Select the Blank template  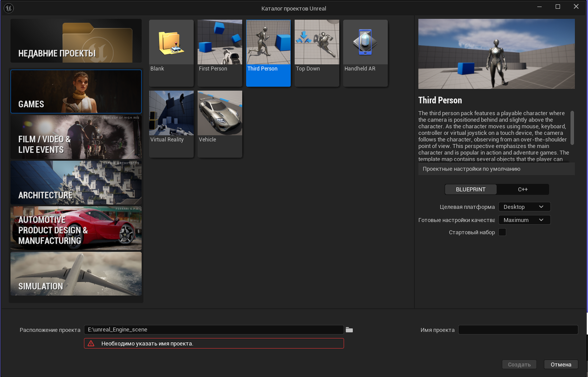pyautogui.click(x=171, y=53)
